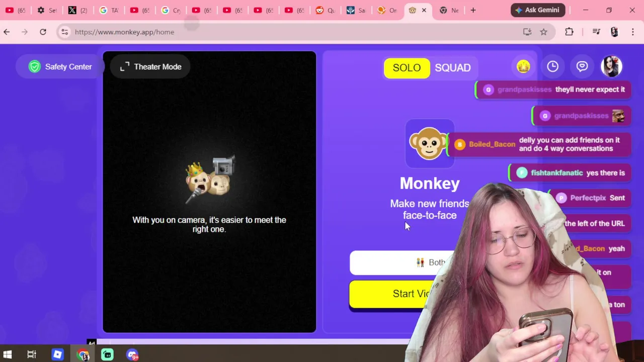Enable Theater Mode for the video panel
The image size is (644, 362).
point(150,66)
